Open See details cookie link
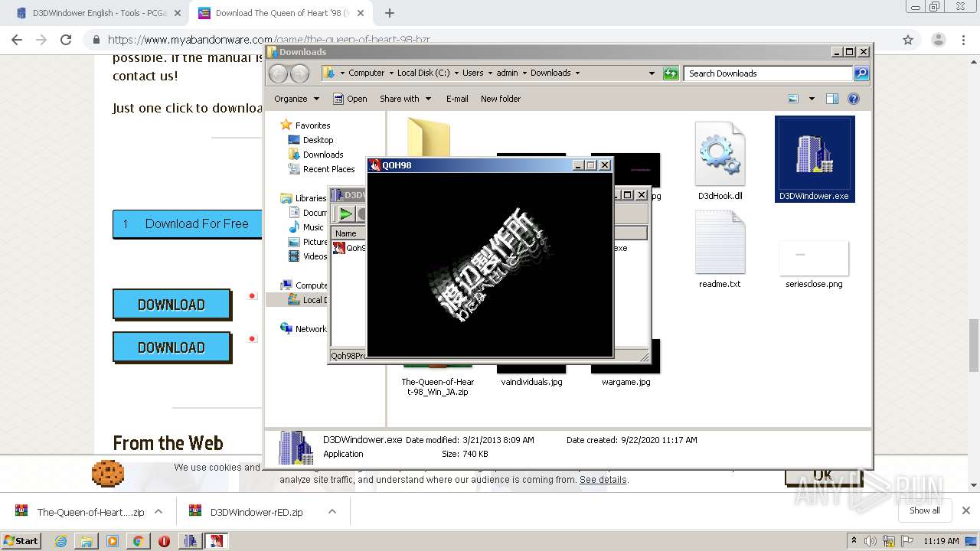This screenshot has width=980, height=551. (x=603, y=480)
